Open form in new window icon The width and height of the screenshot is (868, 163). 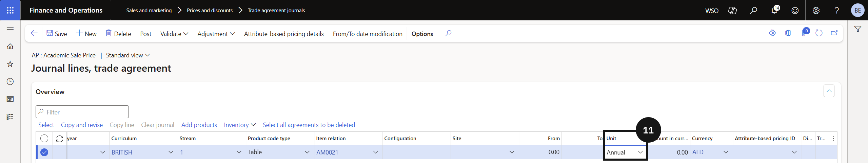click(x=834, y=33)
